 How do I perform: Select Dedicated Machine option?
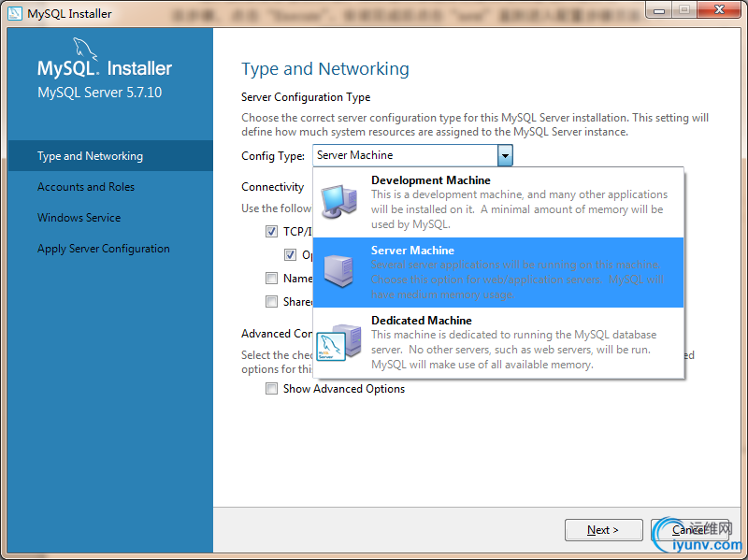pyautogui.click(x=498, y=342)
